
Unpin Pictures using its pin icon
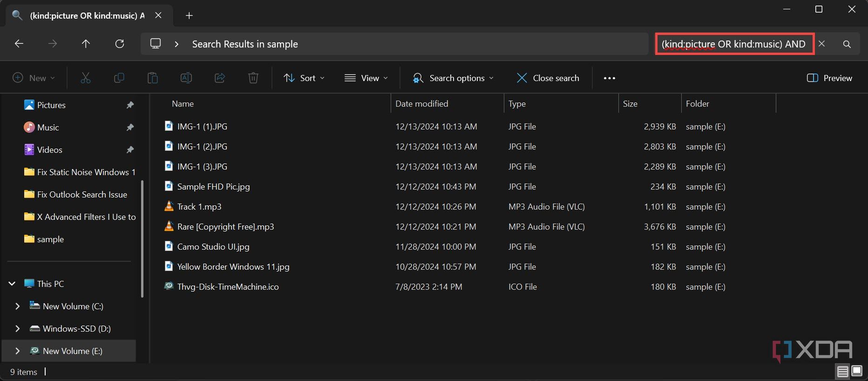pyautogui.click(x=130, y=105)
